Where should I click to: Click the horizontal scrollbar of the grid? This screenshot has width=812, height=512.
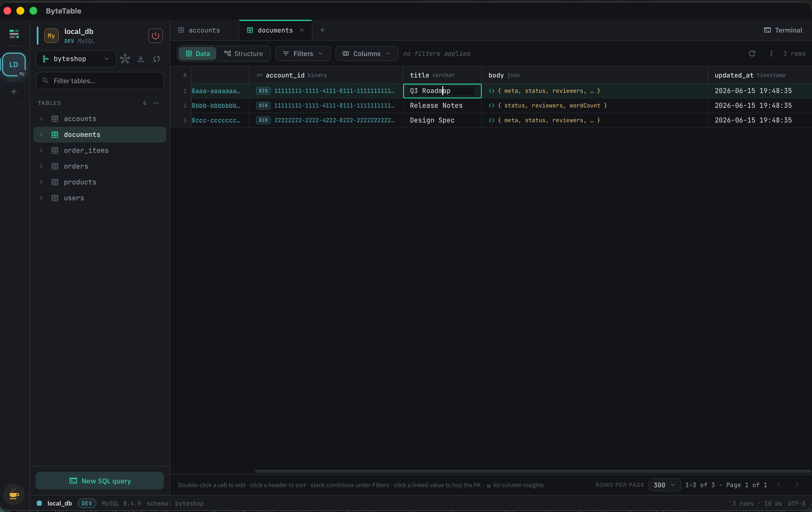[x=533, y=471]
